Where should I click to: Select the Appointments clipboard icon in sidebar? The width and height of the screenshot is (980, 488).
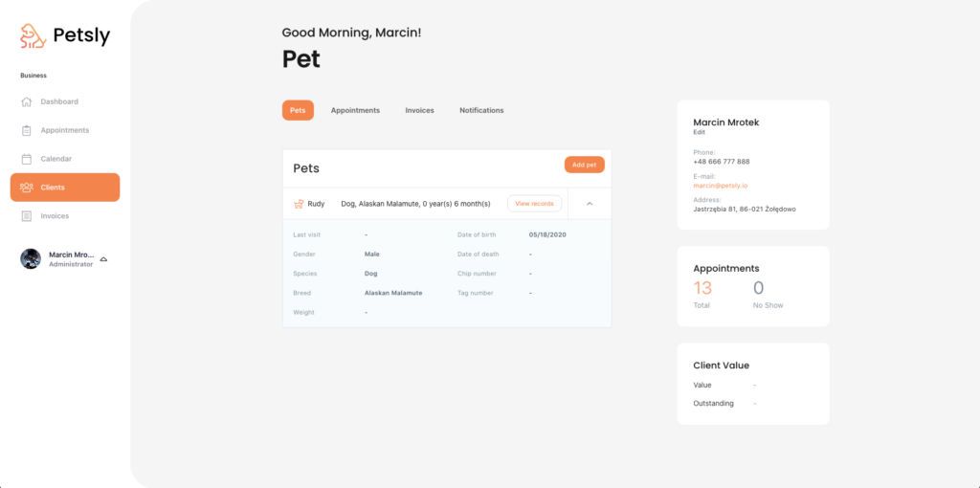tap(26, 130)
